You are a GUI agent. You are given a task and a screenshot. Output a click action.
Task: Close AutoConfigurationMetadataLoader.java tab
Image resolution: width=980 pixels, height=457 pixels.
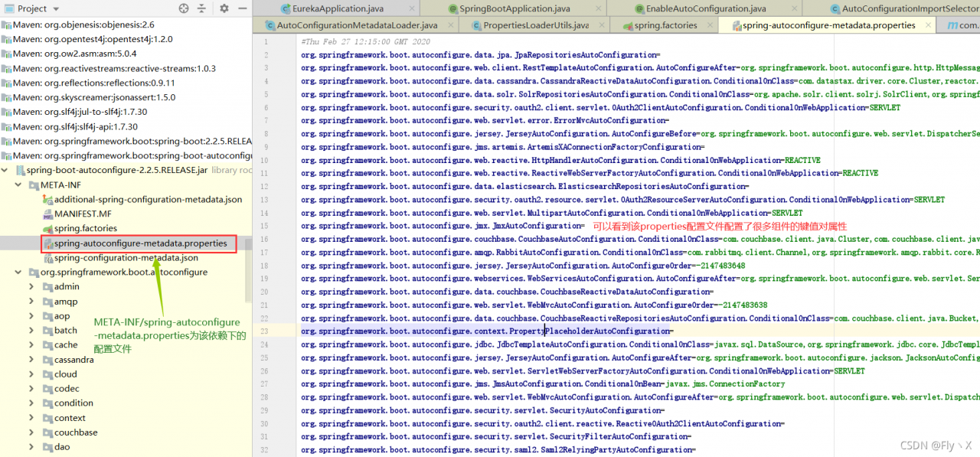(x=450, y=25)
